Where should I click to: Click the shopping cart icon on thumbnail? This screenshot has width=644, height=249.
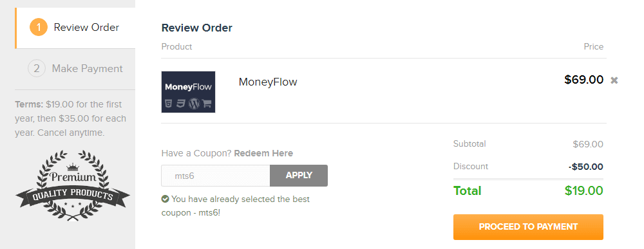pos(207,104)
